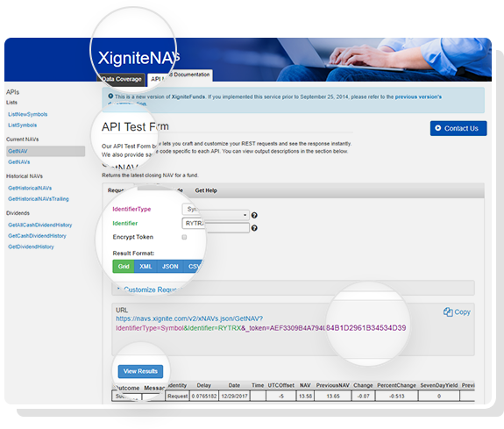
Task: Click the Delay value 0.0765182
Action: coord(204,397)
